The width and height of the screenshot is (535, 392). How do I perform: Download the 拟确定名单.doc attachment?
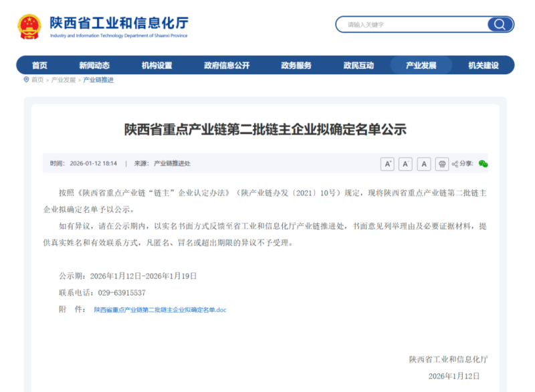(x=160, y=310)
